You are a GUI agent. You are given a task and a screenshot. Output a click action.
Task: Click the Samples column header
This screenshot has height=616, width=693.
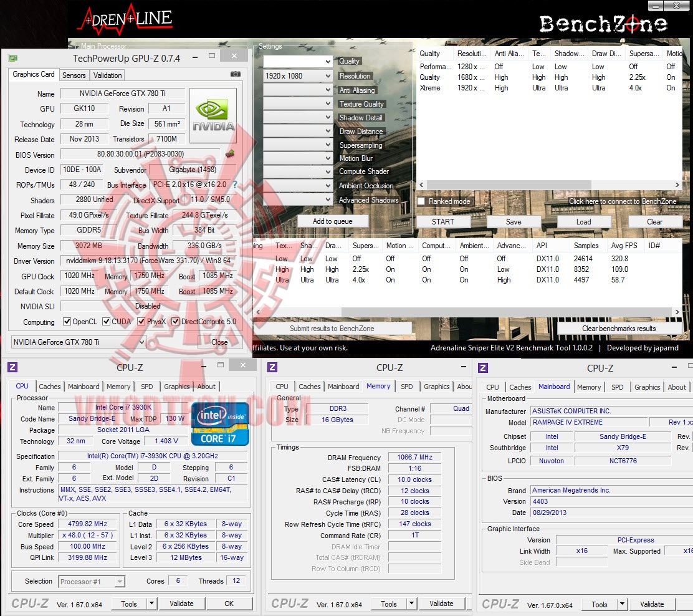coord(586,246)
